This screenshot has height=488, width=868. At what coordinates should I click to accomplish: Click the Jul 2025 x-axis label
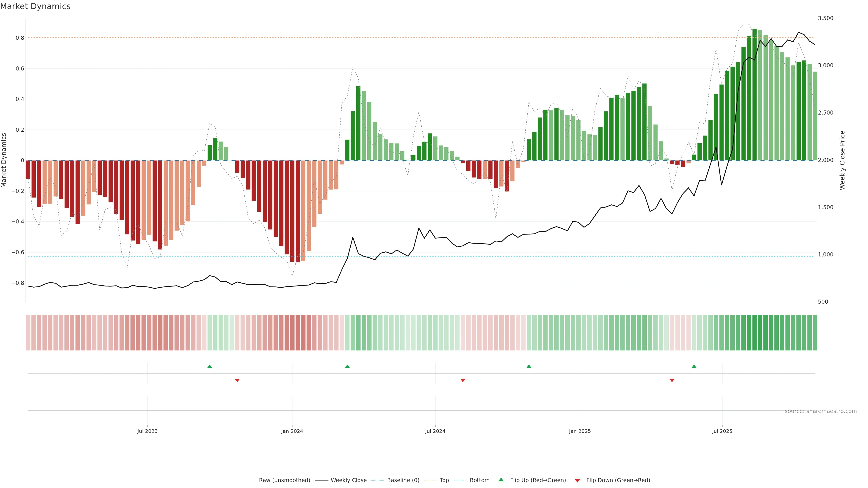pos(722,432)
